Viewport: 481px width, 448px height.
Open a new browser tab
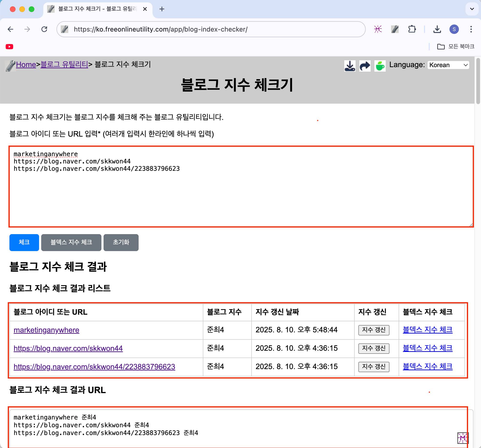coord(162,9)
